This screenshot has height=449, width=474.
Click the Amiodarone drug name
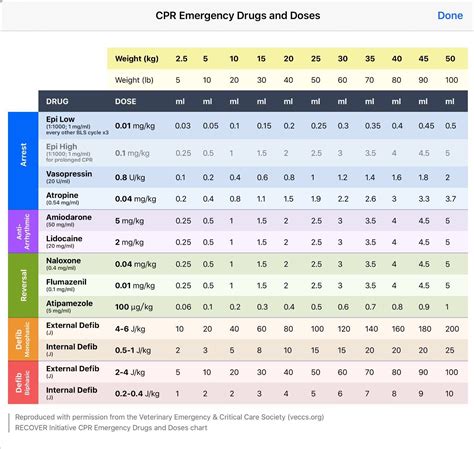tap(69, 217)
